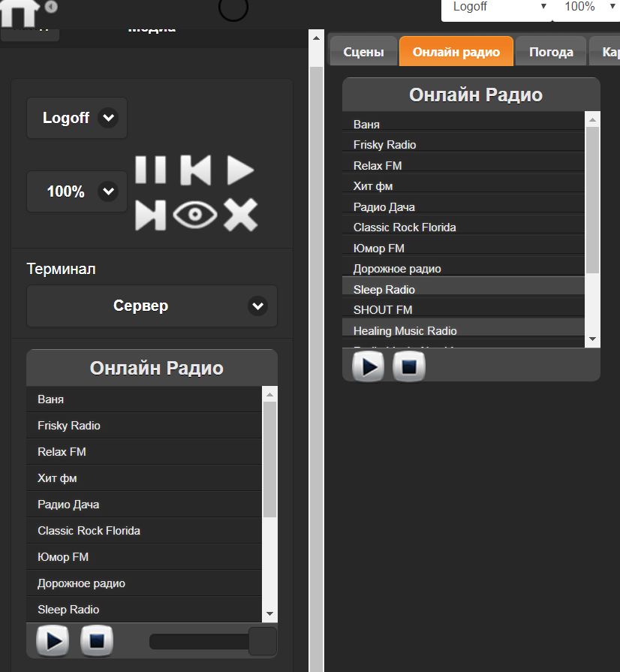Expand the Сервер terminal dropdown

[x=152, y=306]
